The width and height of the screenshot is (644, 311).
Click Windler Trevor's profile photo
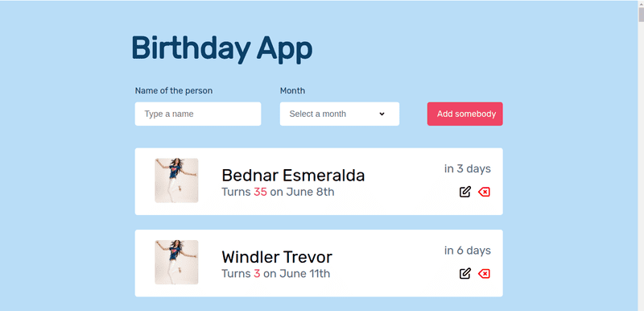coord(176,262)
